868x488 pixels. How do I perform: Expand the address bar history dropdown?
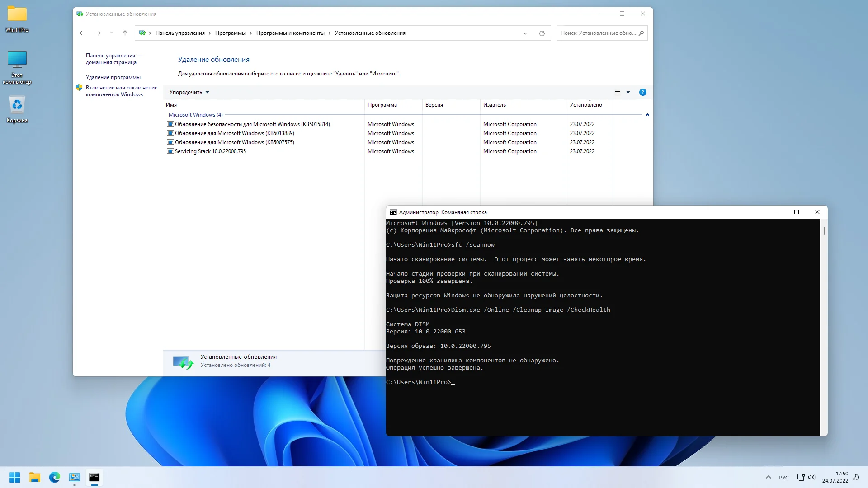tap(525, 33)
